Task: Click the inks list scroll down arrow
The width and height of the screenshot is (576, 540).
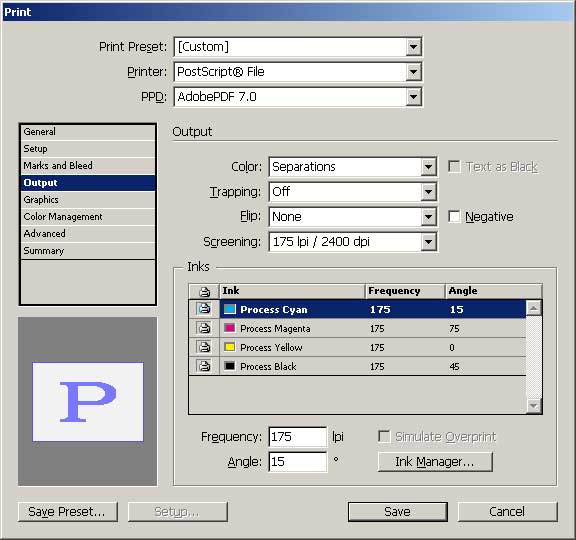Action: (533, 406)
